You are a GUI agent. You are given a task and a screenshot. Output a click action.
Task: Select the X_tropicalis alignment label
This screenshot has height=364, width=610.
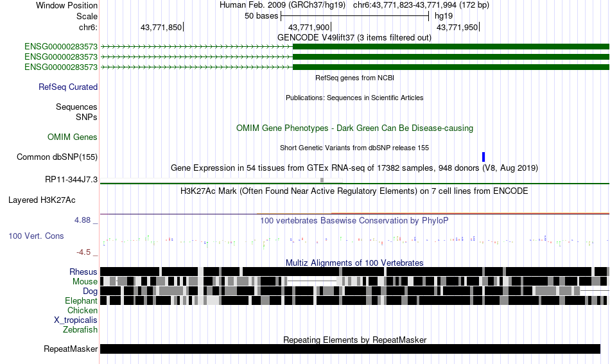[x=76, y=320]
